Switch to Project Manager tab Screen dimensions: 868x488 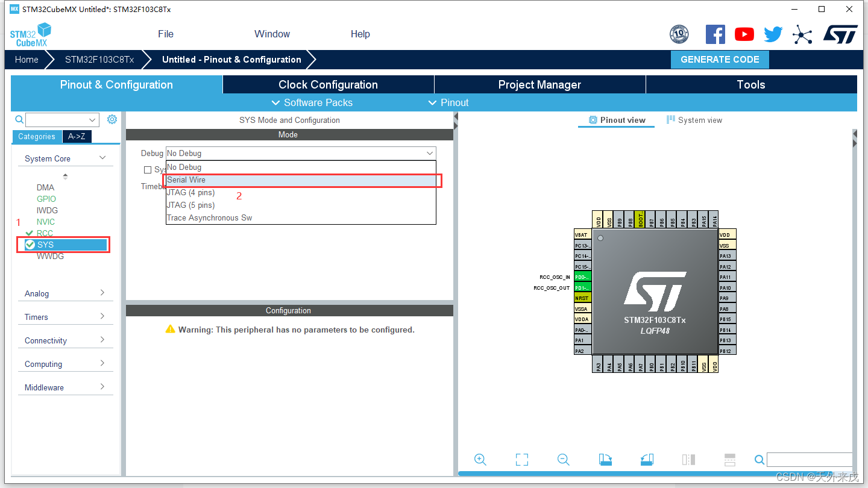click(539, 84)
